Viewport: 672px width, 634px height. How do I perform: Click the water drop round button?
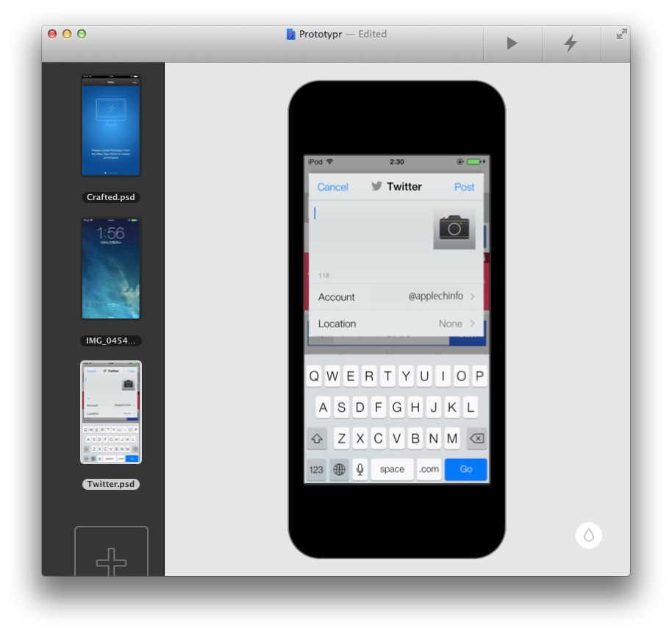(589, 535)
